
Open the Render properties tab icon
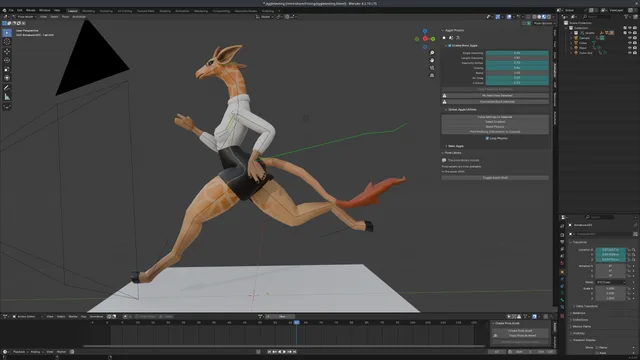pyautogui.click(x=562, y=235)
